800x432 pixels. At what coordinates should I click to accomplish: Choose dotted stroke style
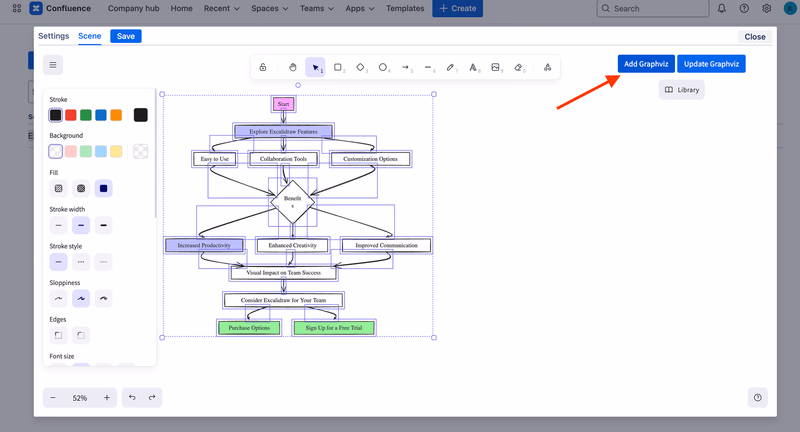104,262
